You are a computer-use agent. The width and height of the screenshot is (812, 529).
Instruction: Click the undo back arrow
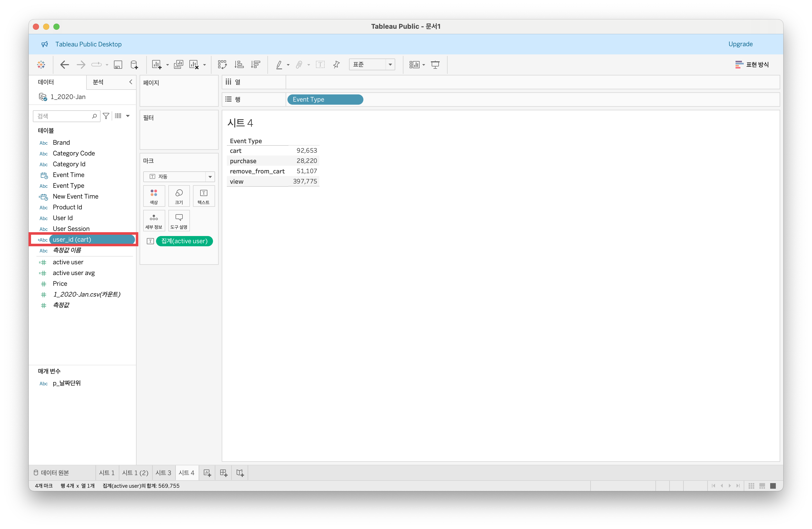click(64, 64)
